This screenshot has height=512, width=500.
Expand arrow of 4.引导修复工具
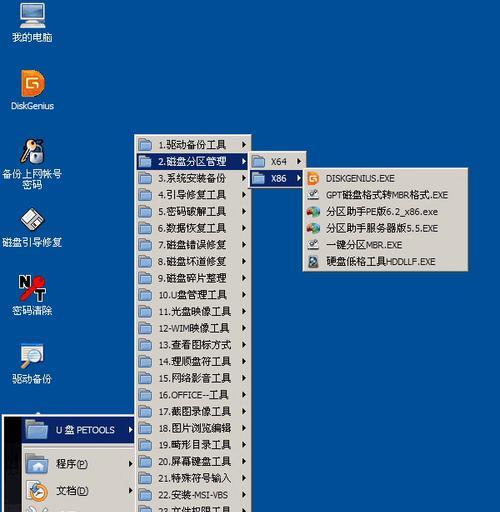pyautogui.click(x=244, y=195)
